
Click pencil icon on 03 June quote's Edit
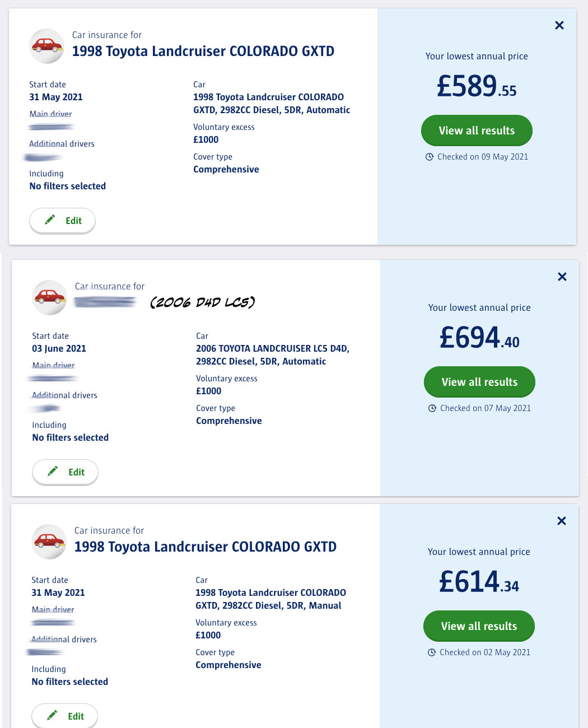tap(53, 471)
